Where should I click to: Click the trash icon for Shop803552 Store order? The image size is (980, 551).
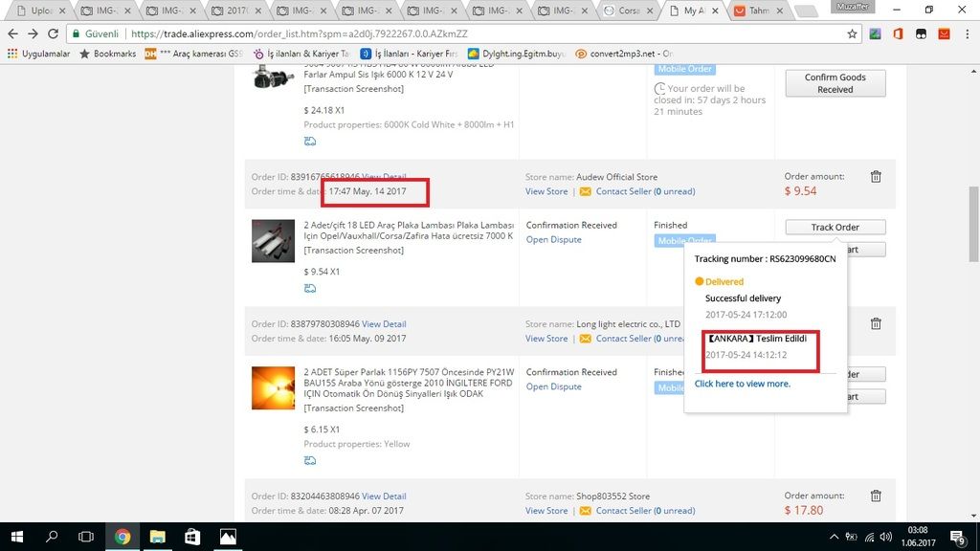pyautogui.click(x=876, y=496)
